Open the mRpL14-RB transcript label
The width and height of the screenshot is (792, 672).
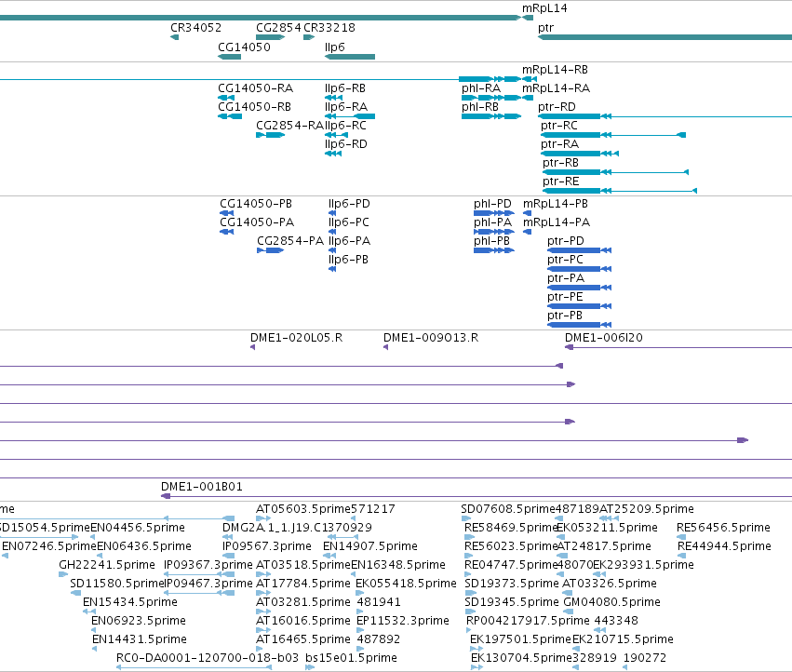(555, 70)
